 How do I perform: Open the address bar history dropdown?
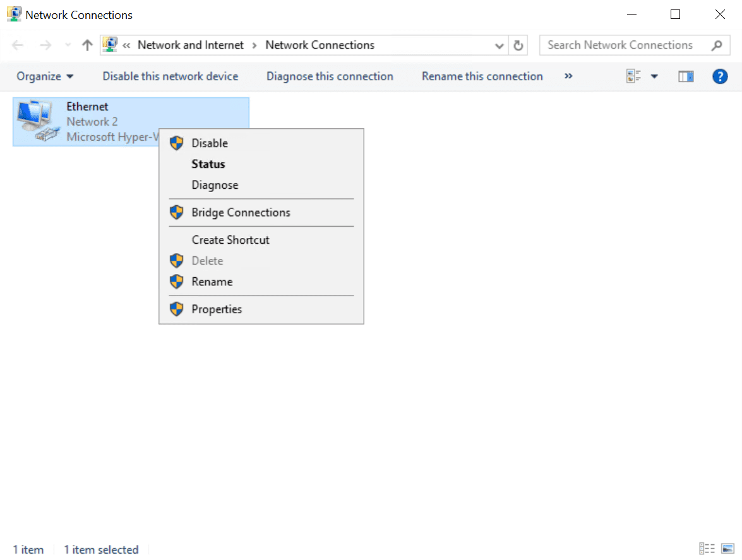499,46
